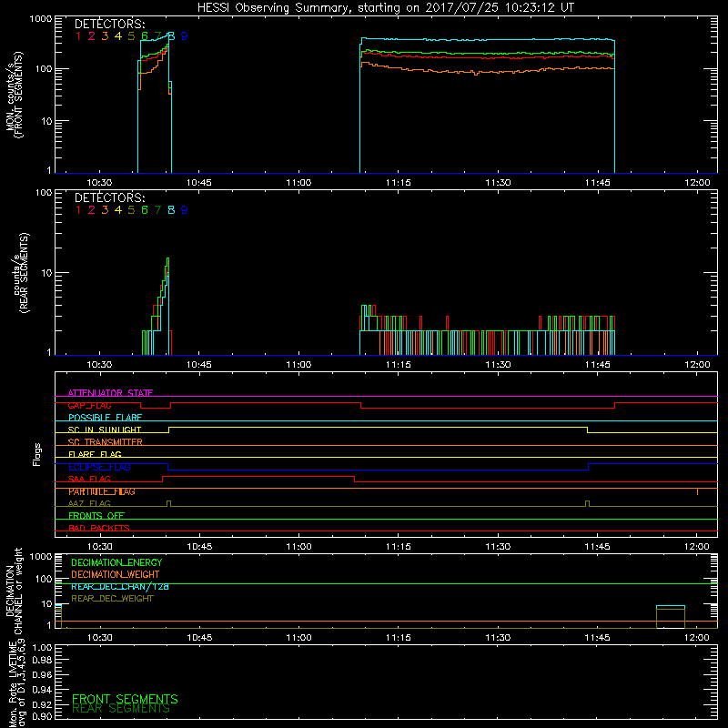
Task: Click the BAD_PACKETS flag label
Action: tap(99, 528)
